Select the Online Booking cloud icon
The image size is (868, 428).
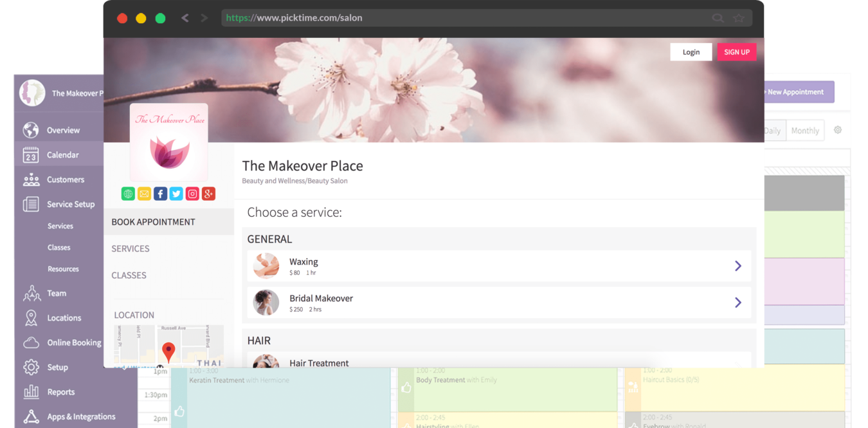tap(31, 342)
